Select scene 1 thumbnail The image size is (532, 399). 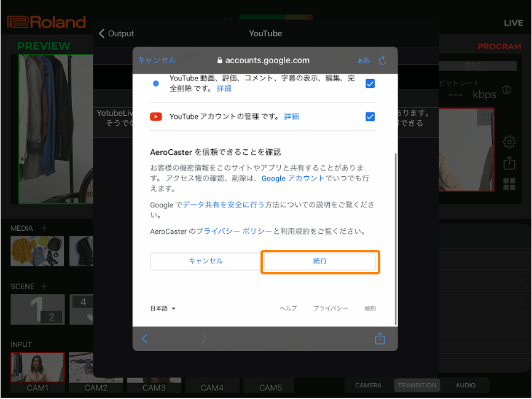[x=37, y=309]
